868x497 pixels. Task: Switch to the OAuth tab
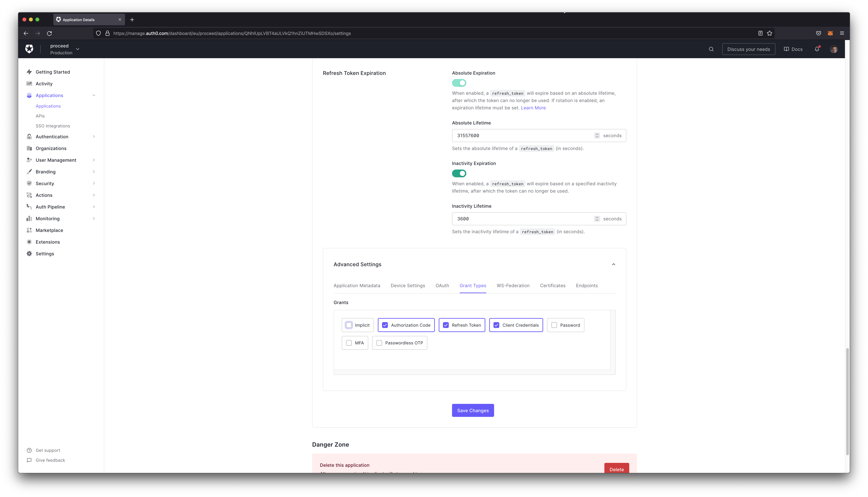442,285
